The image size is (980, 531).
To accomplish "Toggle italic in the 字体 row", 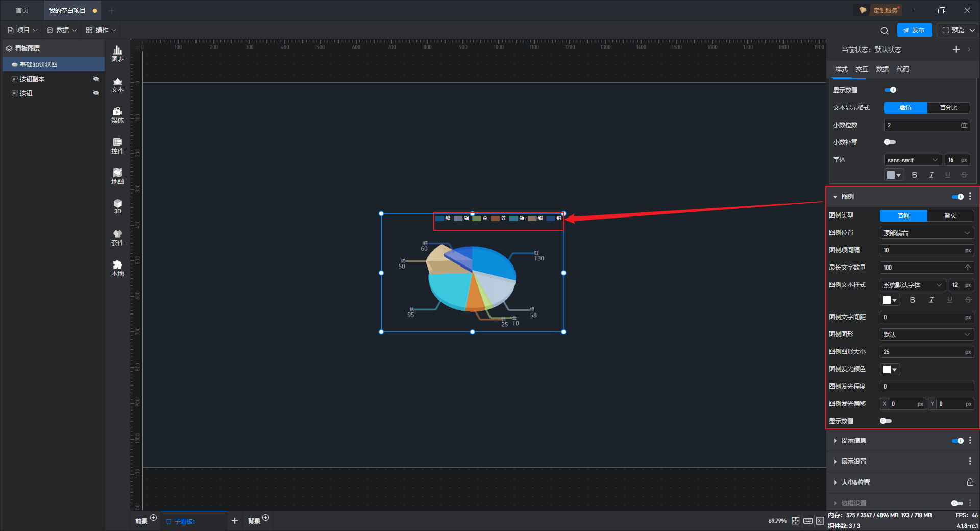I will pos(932,175).
